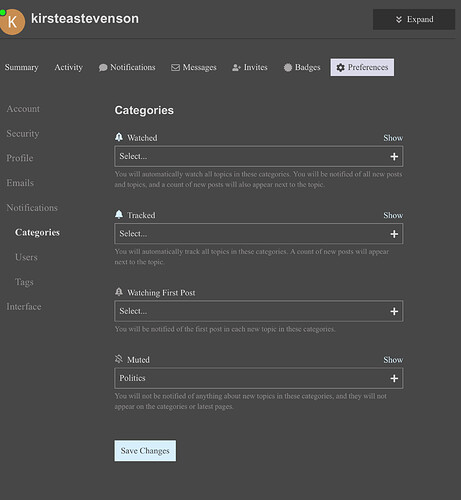Click the K user avatar
Image resolution: width=461 pixels, height=500 pixels.
[x=12, y=22]
